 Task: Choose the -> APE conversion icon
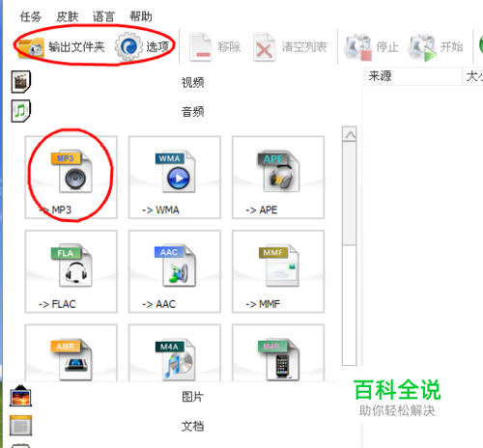[x=278, y=178]
